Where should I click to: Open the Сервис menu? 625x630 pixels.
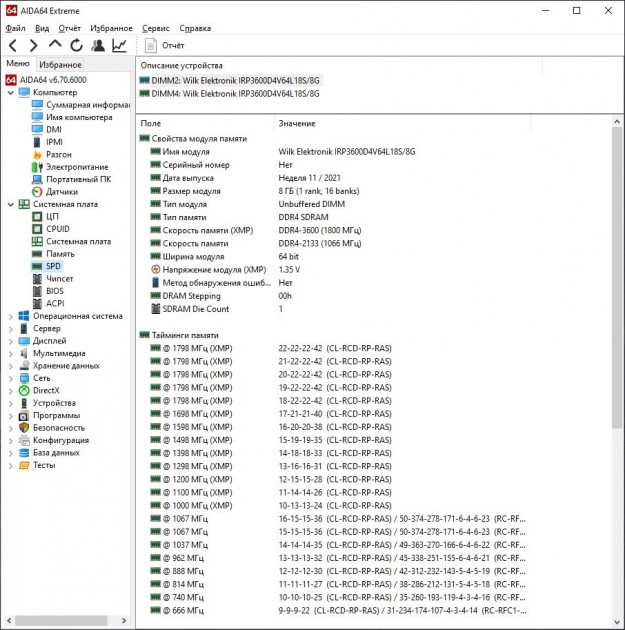(x=155, y=28)
